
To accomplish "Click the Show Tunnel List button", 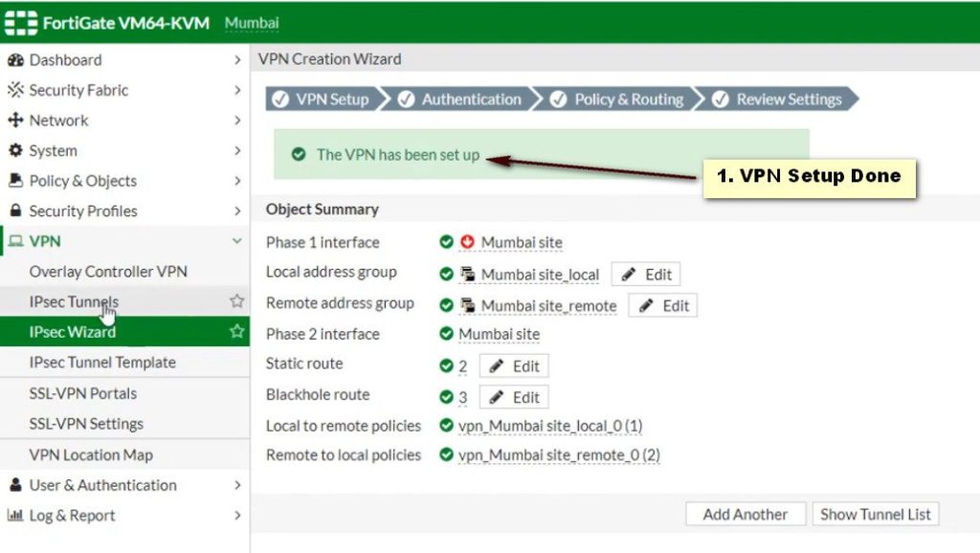I will click(x=875, y=514).
